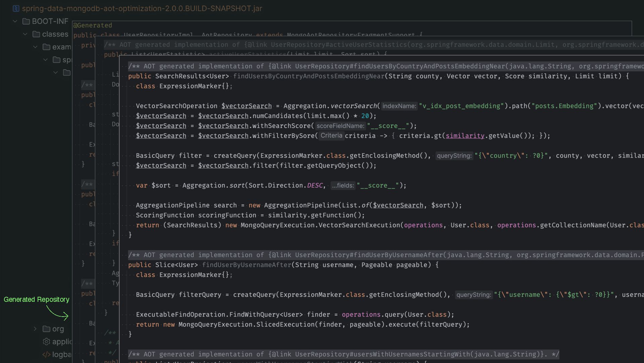Click the findUserByUsernameAfter method declaration name
The width and height of the screenshot is (644, 363).
246,265
